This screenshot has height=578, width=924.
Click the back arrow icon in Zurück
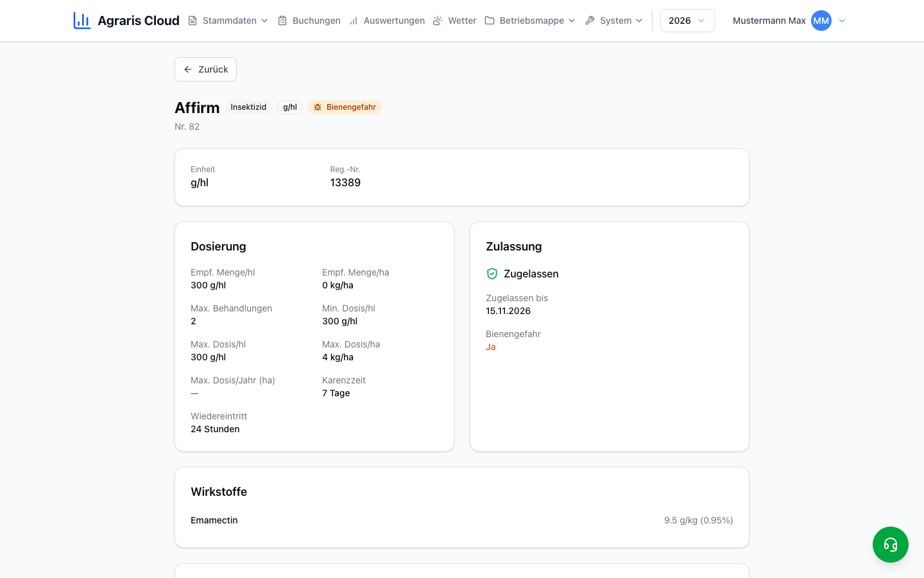tap(188, 69)
